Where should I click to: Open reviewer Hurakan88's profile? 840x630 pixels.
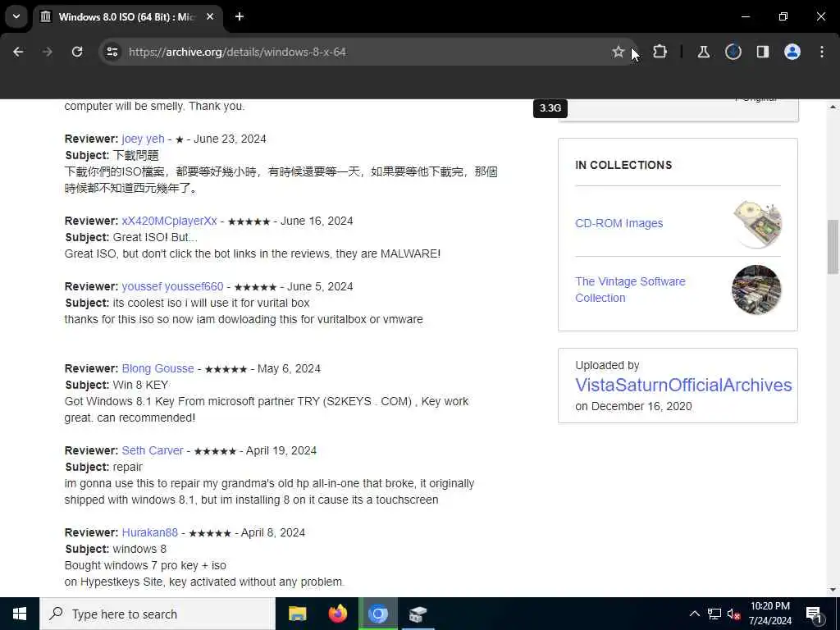click(150, 532)
